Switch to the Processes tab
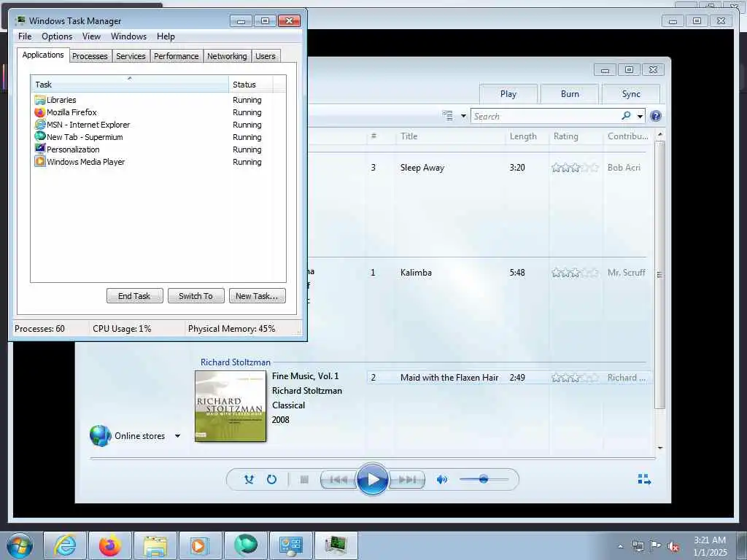This screenshot has height=560, width=747. (x=90, y=56)
